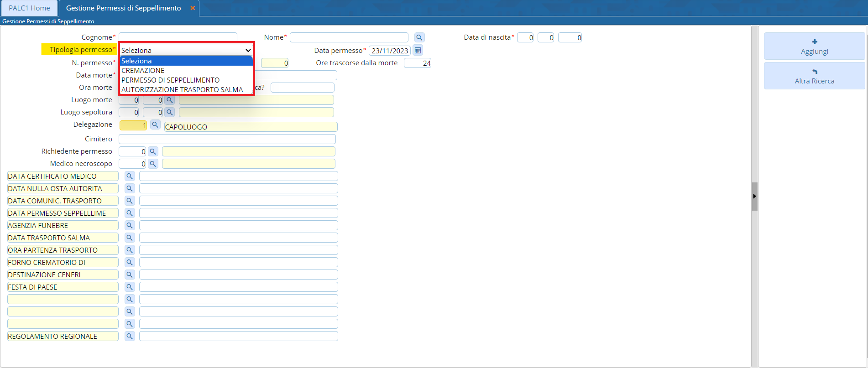Click the REGOLAMENTO REGIONALE lookup icon

[x=130, y=336]
